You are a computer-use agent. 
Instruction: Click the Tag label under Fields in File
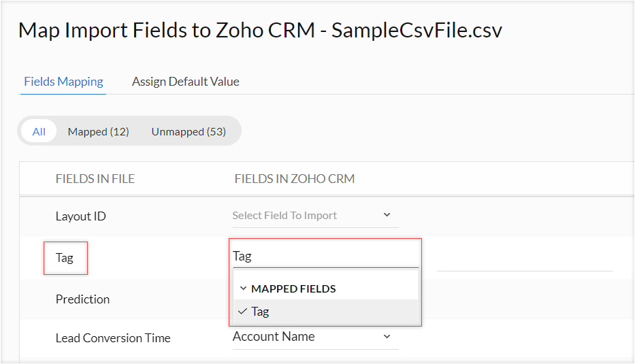tap(65, 258)
